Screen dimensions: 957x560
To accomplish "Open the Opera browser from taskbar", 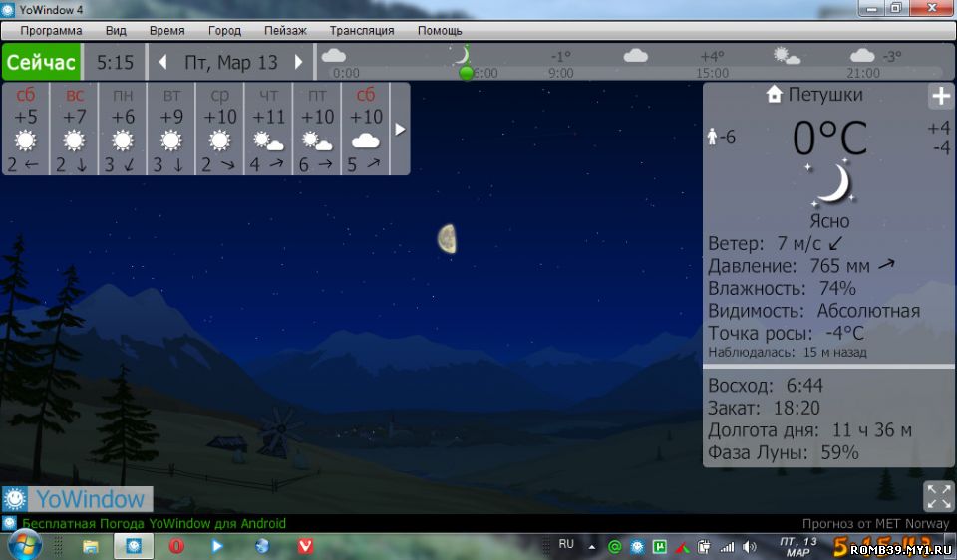I will coord(176,546).
